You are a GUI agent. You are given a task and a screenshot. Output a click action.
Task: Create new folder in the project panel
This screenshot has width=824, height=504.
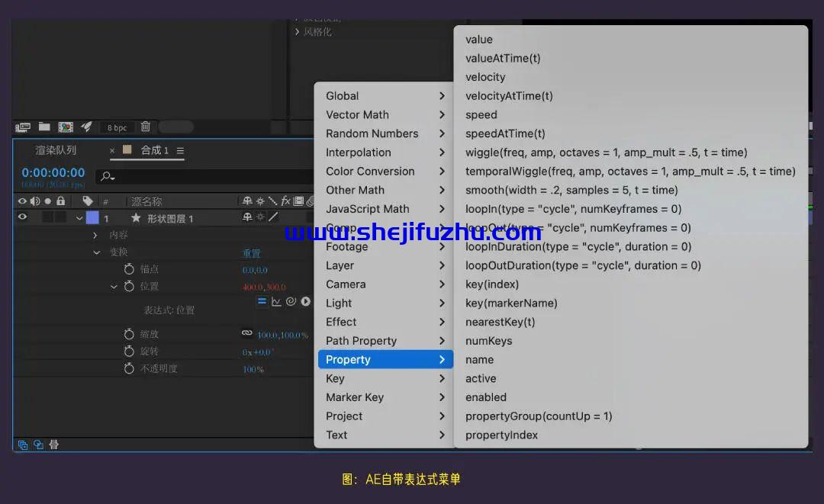44,127
